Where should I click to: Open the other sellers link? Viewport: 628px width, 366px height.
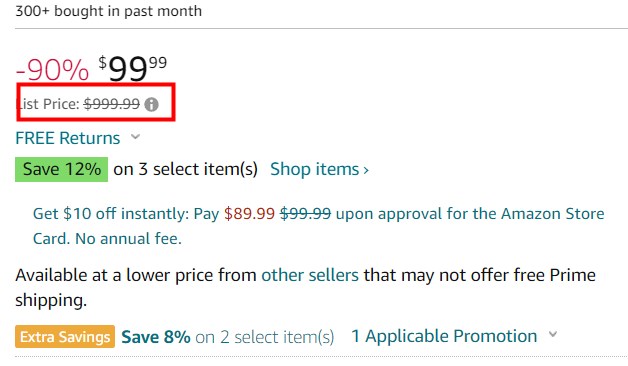coord(310,276)
